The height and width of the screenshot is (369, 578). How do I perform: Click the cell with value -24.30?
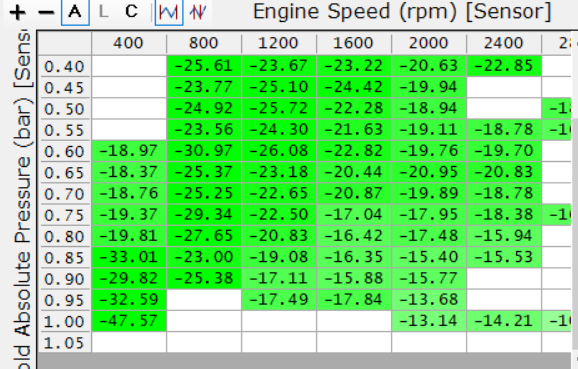coord(279,130)
